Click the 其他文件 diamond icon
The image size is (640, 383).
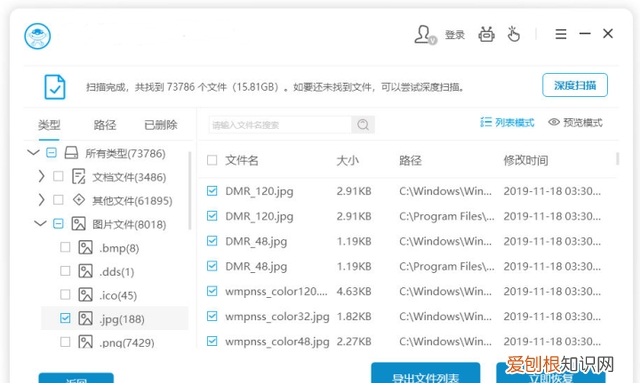(78, 200)
